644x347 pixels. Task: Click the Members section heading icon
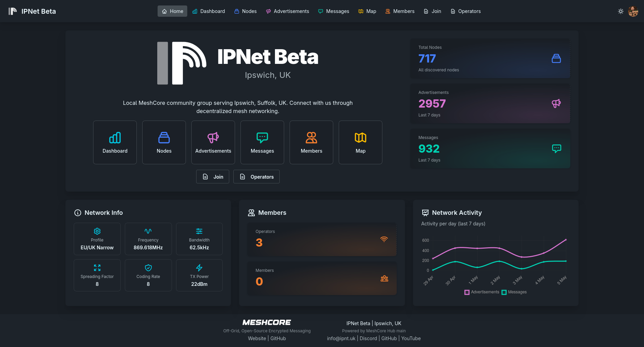pos(251,213)
